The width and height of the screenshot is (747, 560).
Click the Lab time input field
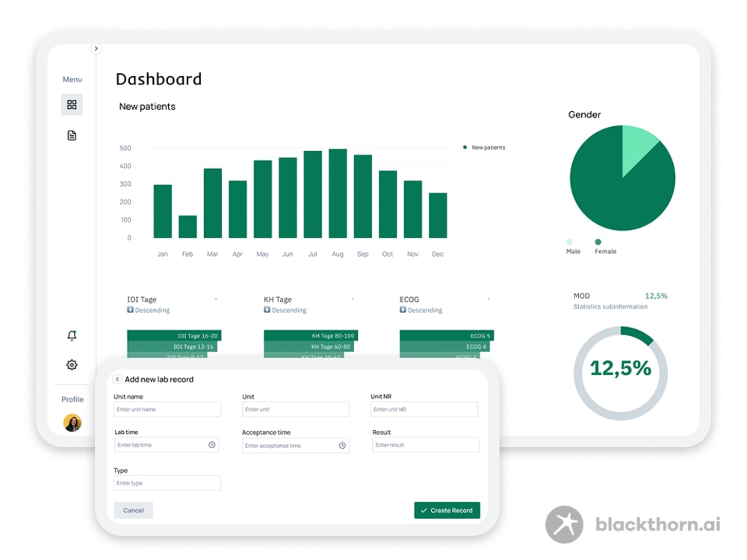167,445
